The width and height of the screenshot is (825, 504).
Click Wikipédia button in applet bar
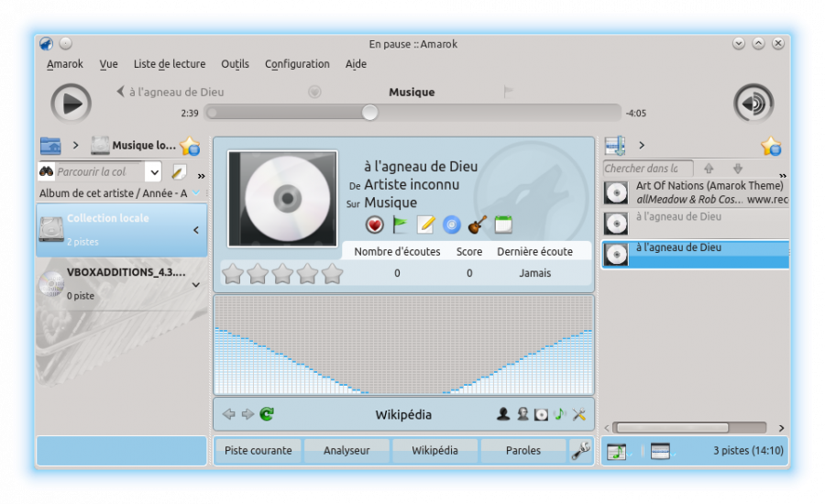pyautogui.click(x=434, y=450)
